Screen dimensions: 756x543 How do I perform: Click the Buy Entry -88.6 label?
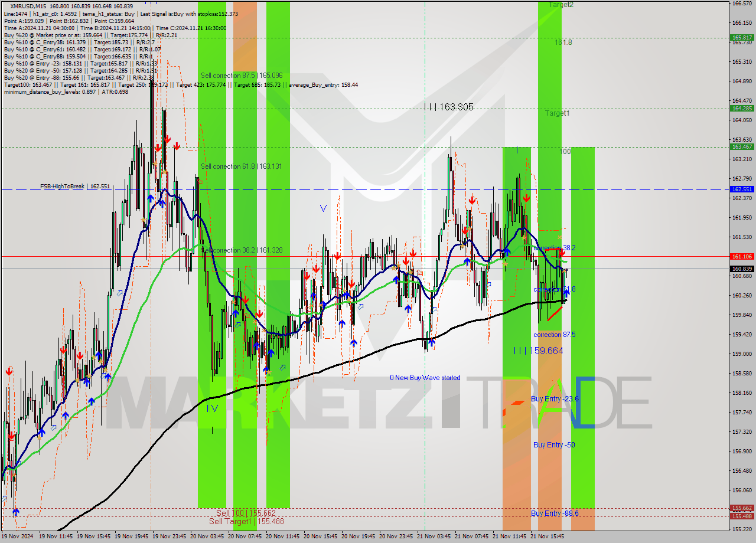tap(555, 513)
